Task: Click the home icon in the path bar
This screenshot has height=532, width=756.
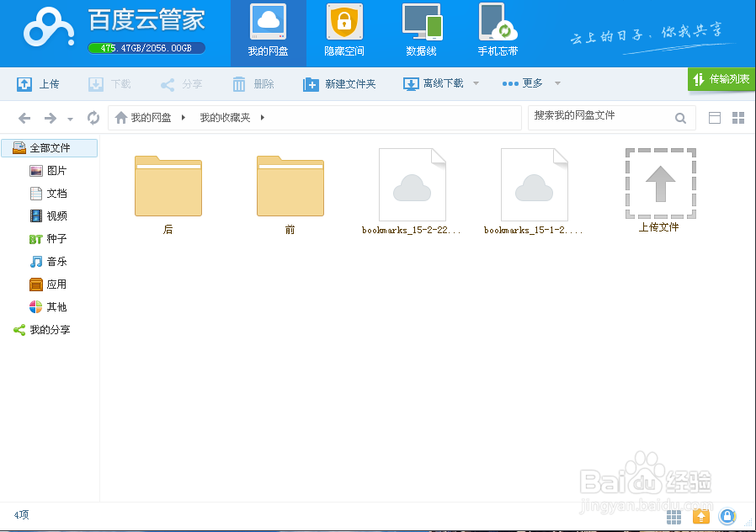Action: point(121,118)
